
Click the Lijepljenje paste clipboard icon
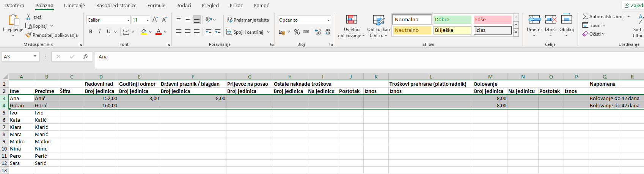pyautogui.click(x=13, y=20)
